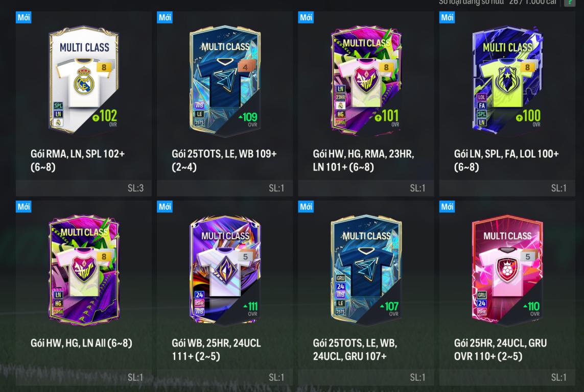The image size is (584, 392).
Task: Click the green help icon at top right
Action: tap(570, 2)
